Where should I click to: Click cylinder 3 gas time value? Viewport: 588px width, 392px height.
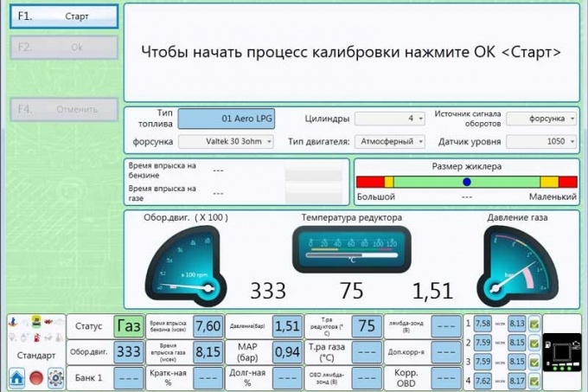coord(517,362)
